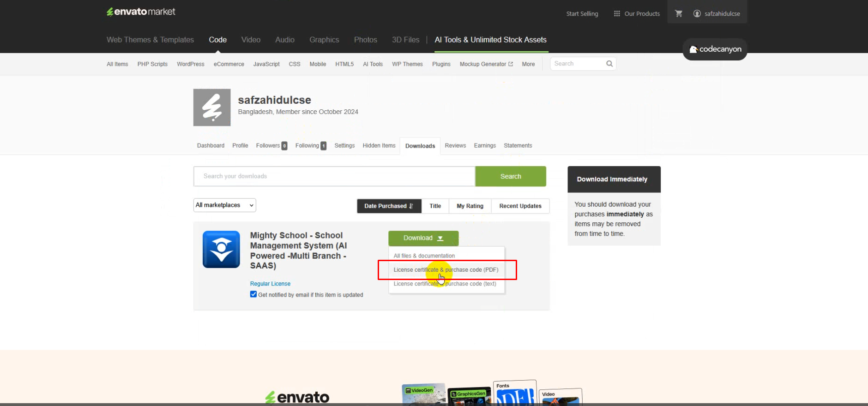This screenshot has height=406, width=868.
Task: Click the Search your downloads field
Action: (334, 176)
